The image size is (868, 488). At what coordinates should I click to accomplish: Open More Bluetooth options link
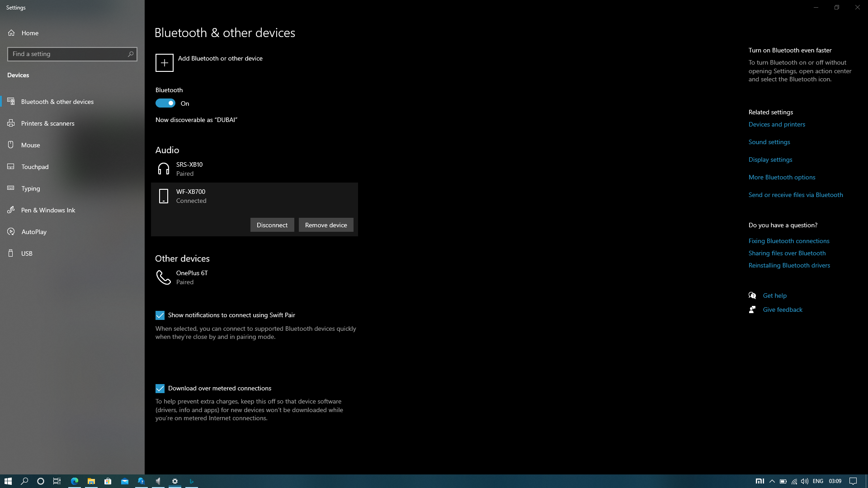coord(782,177)
